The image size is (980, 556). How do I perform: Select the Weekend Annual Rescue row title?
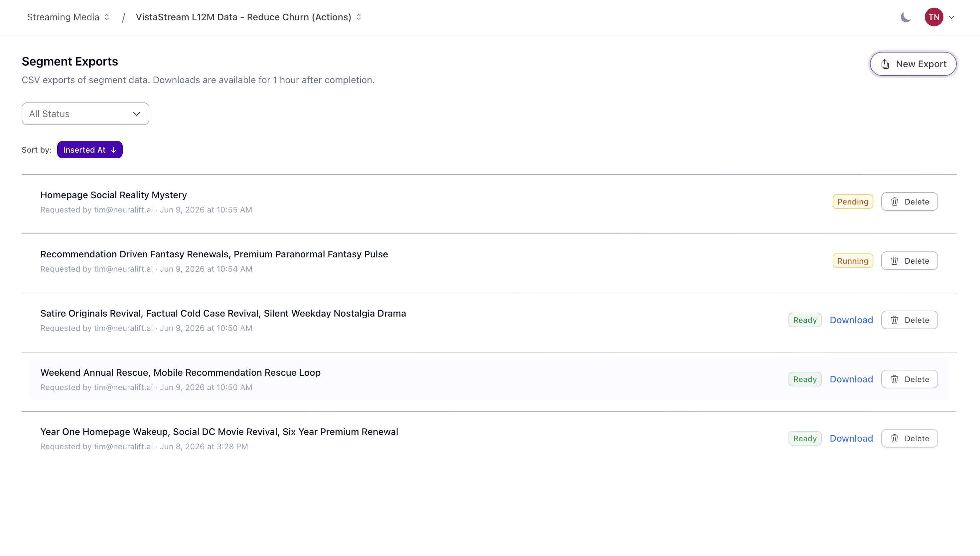point(180,373)
